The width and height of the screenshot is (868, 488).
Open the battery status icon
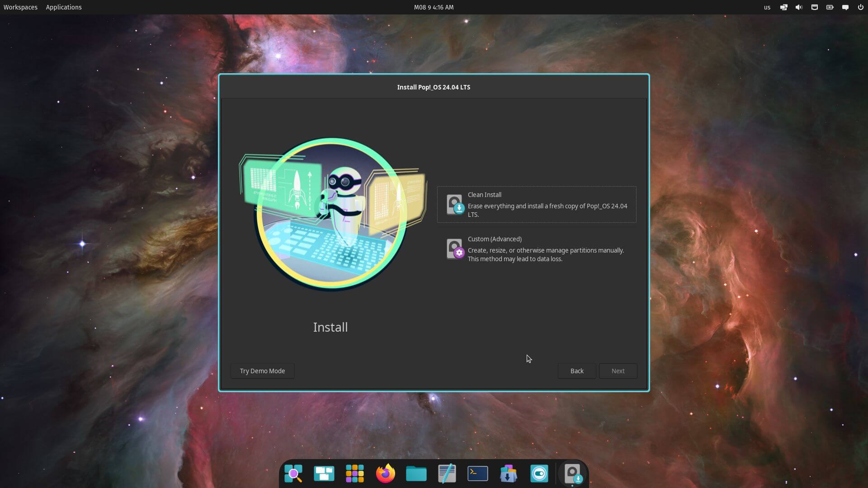[x=830, y=7]
